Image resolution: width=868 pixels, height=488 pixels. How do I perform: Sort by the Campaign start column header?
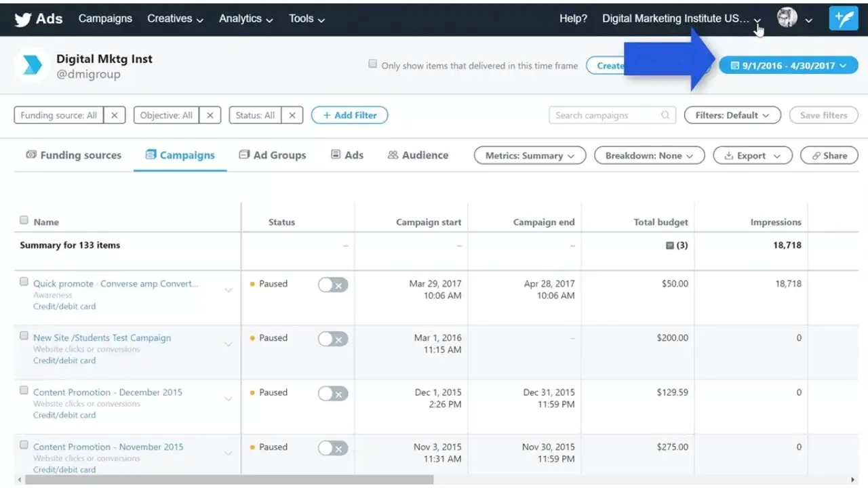(x=429, y=222)
